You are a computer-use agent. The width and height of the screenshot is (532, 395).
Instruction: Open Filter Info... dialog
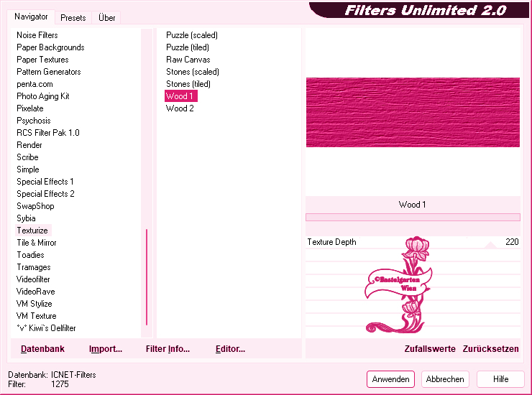(x=168, y=349)
